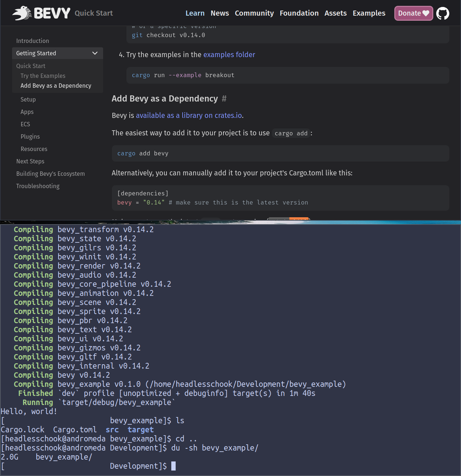Jump to Try the Examples section
The height and width of the screenshot is (476, 461).
(43, 76)
